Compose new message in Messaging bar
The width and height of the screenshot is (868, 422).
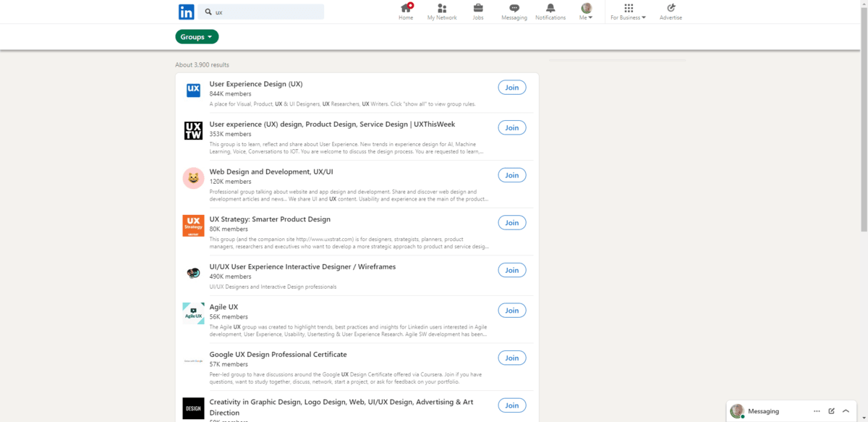(831, 411)
